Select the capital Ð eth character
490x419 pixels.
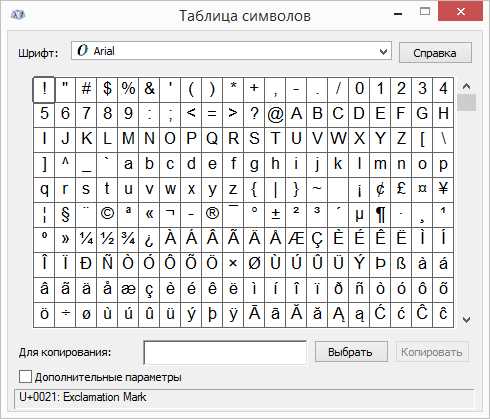86,265
